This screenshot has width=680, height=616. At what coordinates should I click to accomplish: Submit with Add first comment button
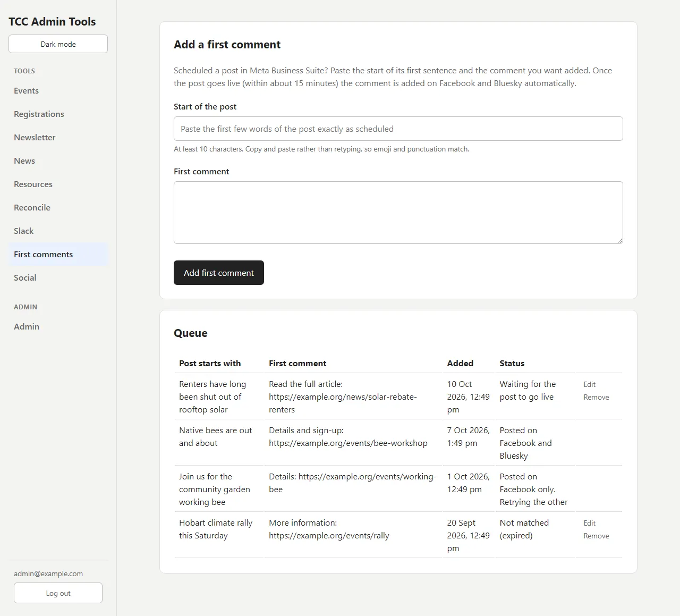(x=219, y=273)
